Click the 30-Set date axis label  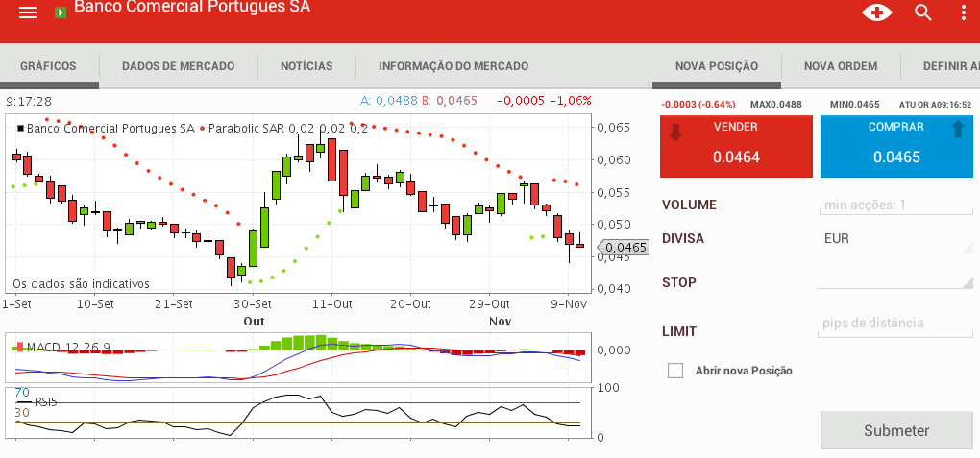253,304
